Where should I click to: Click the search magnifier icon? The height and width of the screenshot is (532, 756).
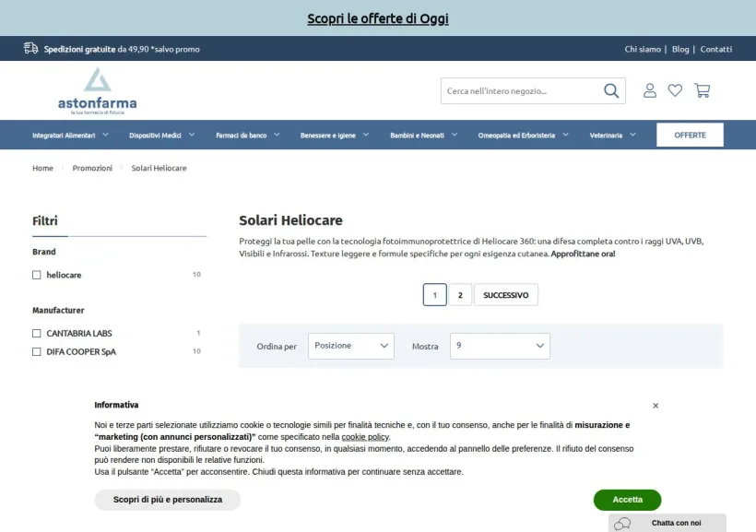point(611,90)
